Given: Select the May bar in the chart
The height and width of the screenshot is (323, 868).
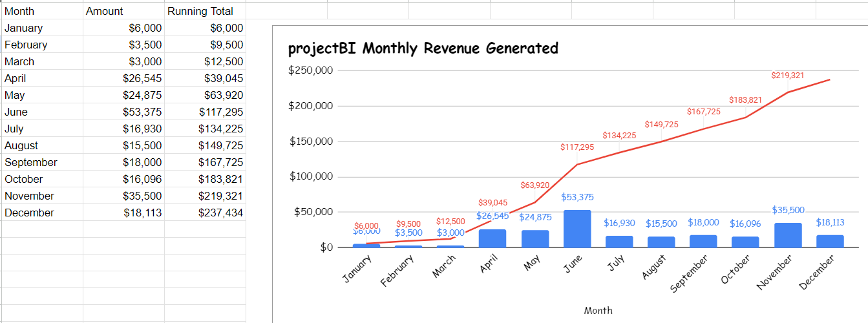Looking at the screenshot, I should click(x=535, y=239).
